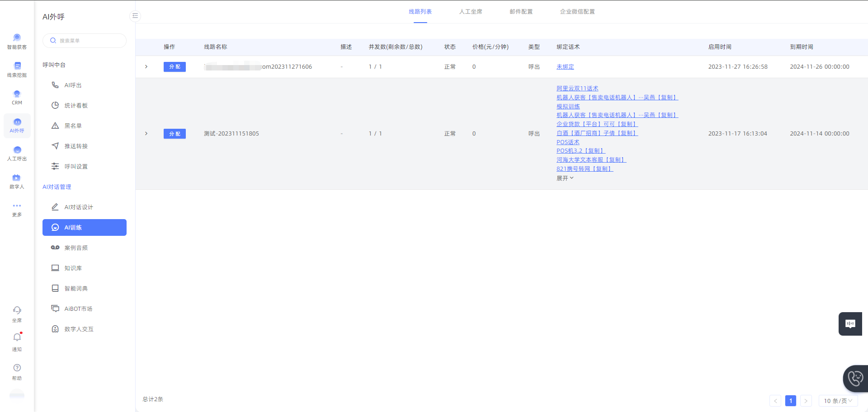Open the 企业贷款【平台】可可【复制】 link
The image size is (868, 412).
(x=597, y=124)
